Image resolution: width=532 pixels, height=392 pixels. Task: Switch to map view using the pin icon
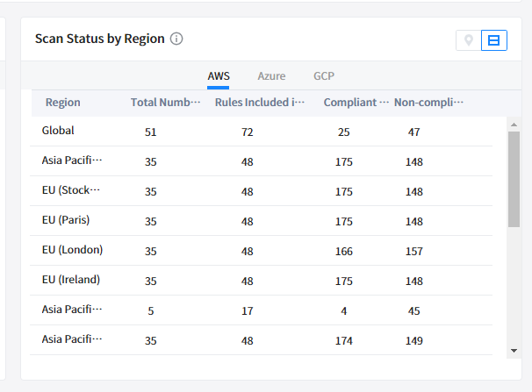click(469, 40)
